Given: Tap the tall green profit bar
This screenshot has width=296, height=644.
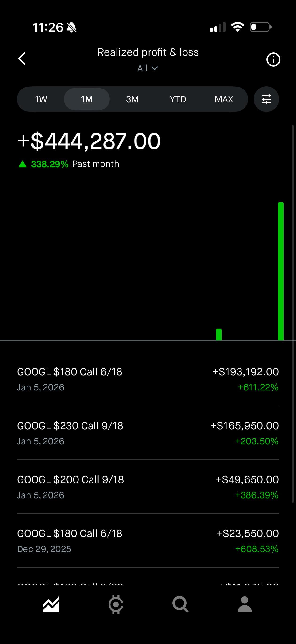Looking at the screenshot, I should coord(281,271).
